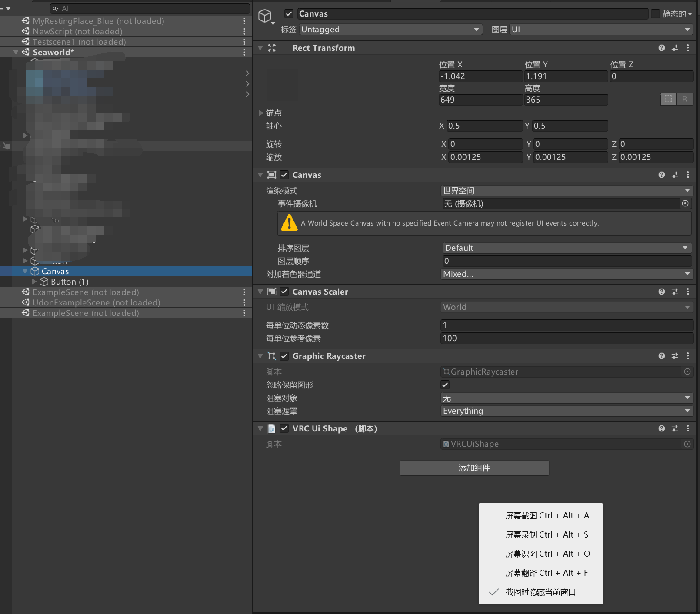Open Graphic Raycaster three-dot menu

688,356
